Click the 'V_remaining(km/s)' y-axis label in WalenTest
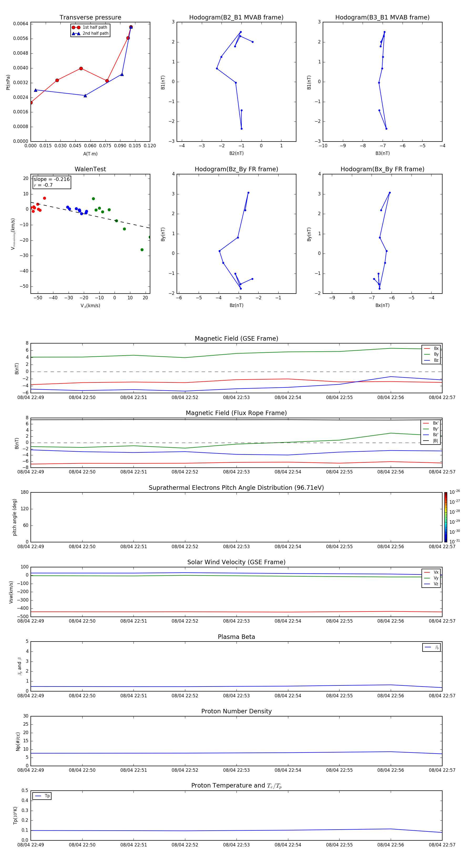 tap(13, 234)
